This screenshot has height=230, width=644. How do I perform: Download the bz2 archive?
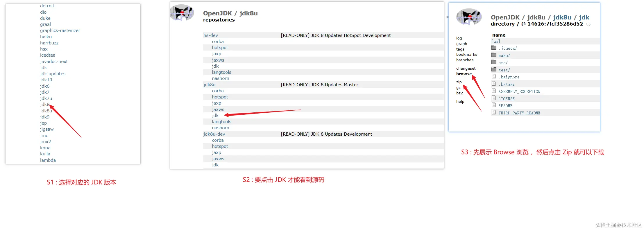click(459, 93)
